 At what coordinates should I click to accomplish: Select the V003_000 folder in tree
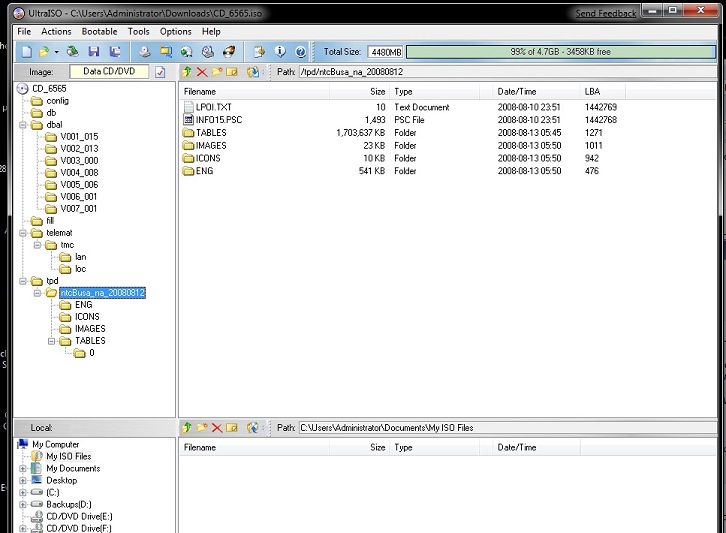[x=79, y=161]
